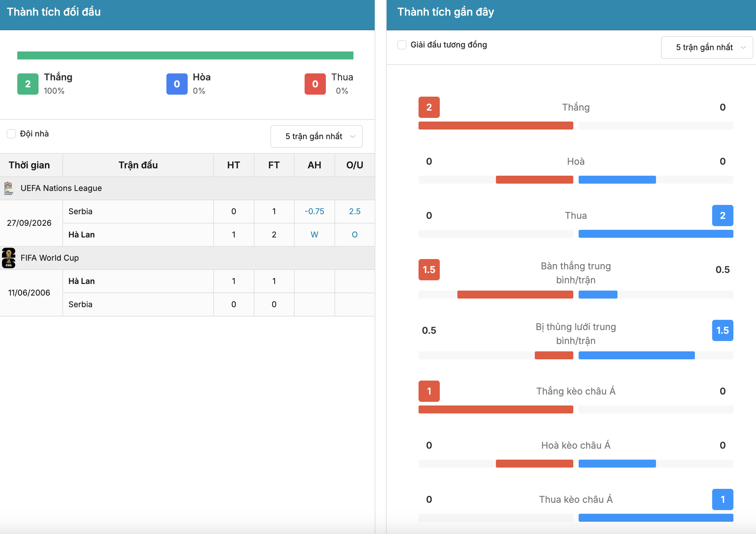The width and height of the screenshot is (756, 534).
Task: Click the red 1.5 average goals badge
Action: pyautogui.click(x=429, y=270)
